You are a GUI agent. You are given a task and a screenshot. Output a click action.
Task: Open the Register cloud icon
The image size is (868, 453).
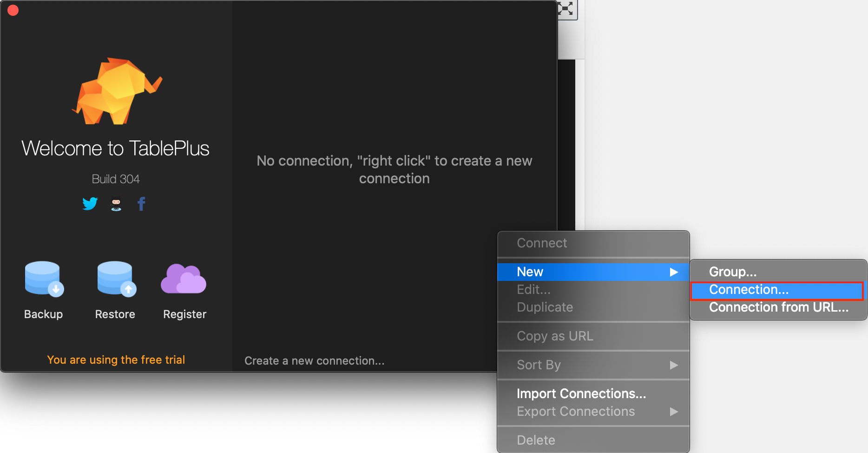tap(184, 279)
